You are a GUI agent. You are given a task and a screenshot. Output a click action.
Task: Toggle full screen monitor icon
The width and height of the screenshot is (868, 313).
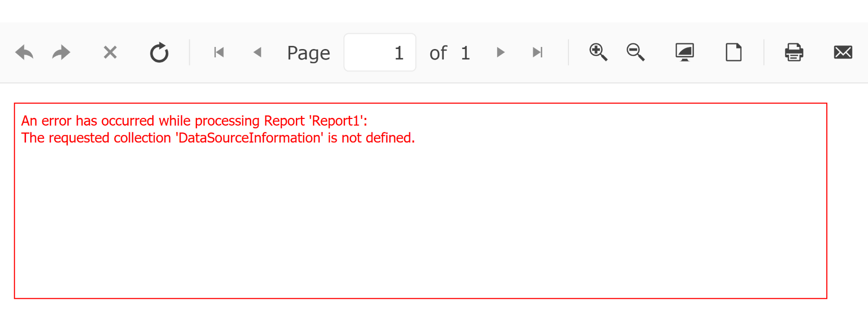[685, 52]
